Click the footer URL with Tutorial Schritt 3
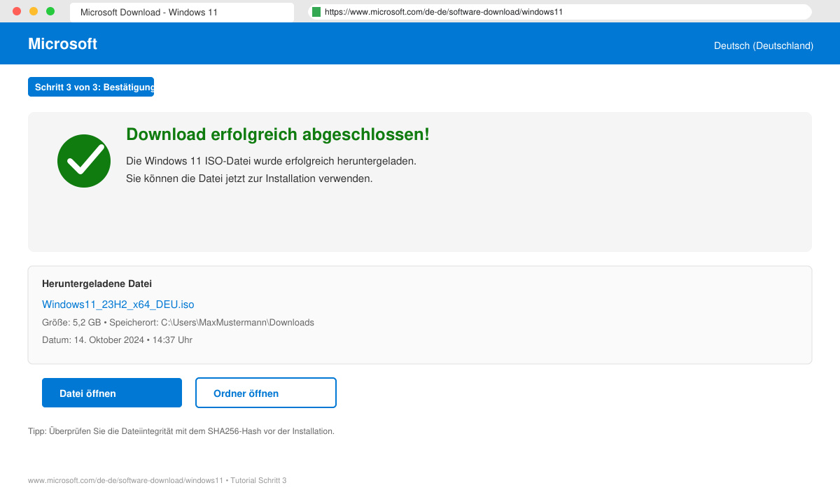 click(x=157, y=481)
